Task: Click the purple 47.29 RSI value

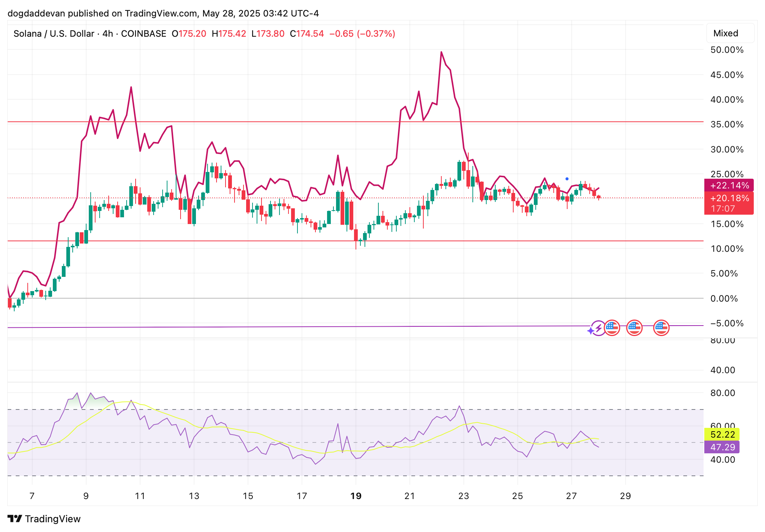Action: coord(722,447)
